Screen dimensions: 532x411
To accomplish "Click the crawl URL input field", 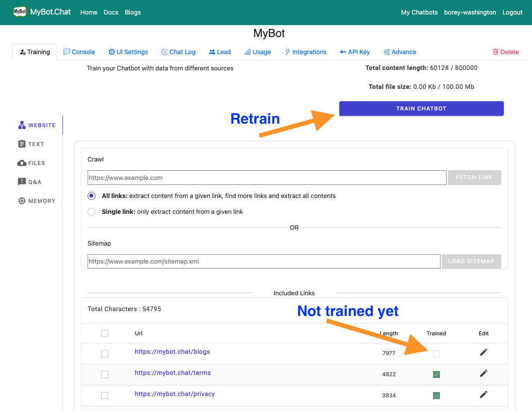I will point(267,177).
